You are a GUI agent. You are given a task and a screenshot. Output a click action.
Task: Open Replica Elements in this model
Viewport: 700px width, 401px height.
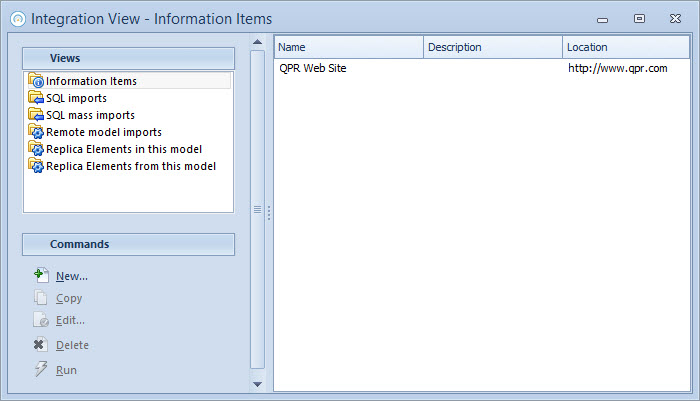coord(124,149)
